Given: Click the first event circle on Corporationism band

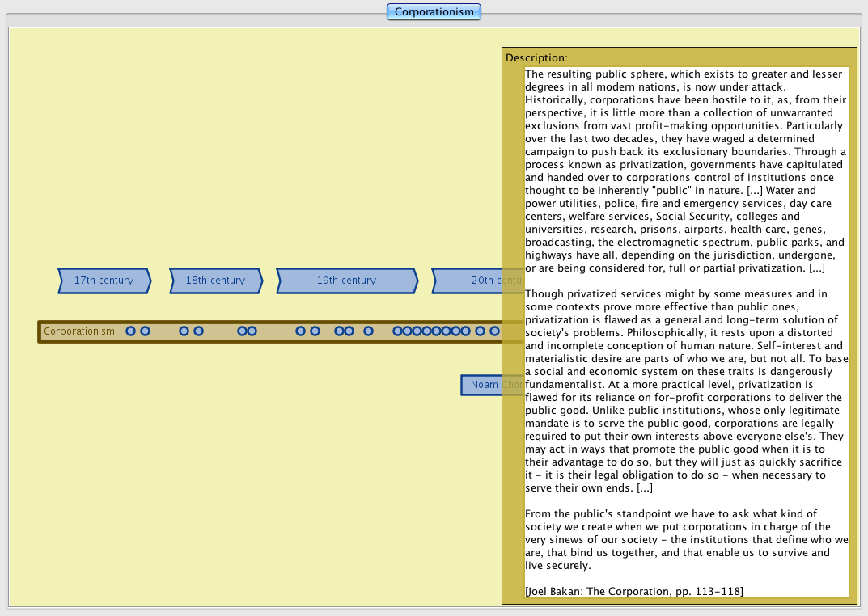Looking at the screenshot, I should point(130,331).
